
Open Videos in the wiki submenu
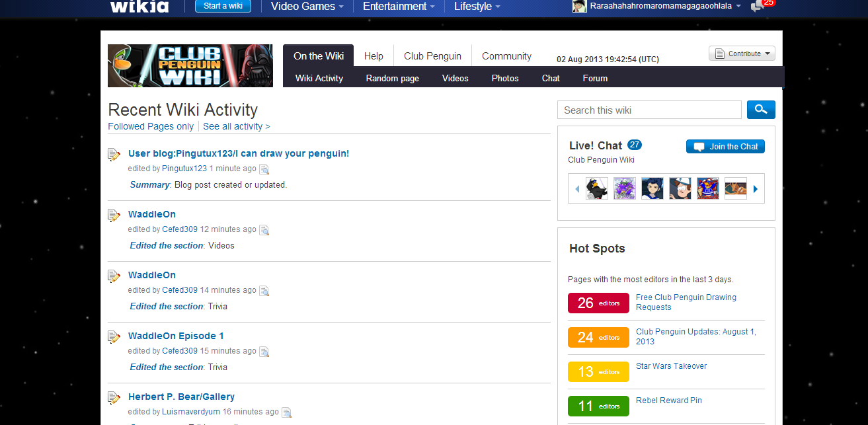(455, 78)
